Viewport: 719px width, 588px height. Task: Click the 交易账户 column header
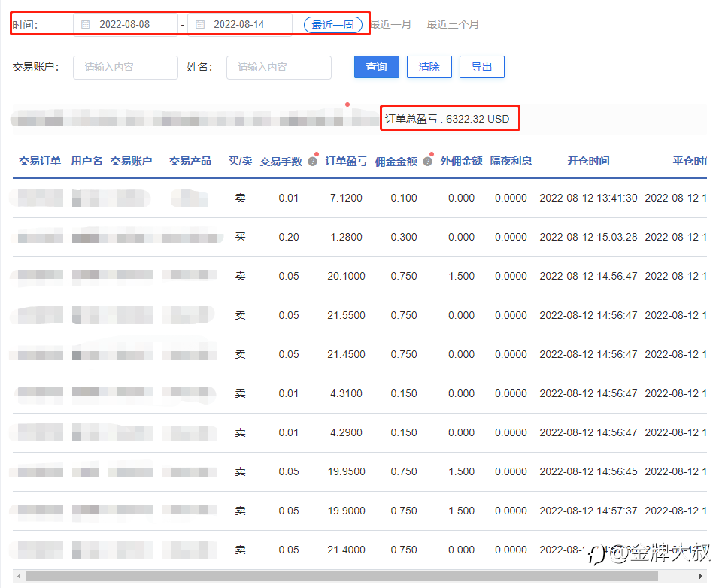click(x=131, y=161)
